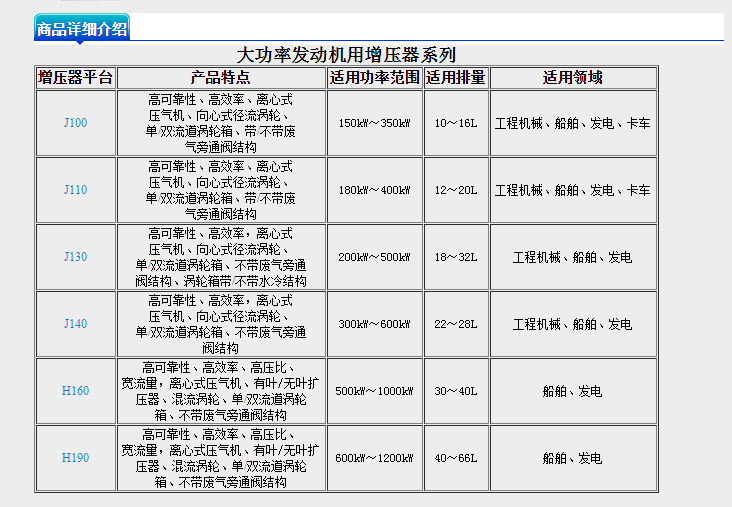Select the 150kW～350kW power cell
Screen dimensions: 732x507
coord(375,123)
